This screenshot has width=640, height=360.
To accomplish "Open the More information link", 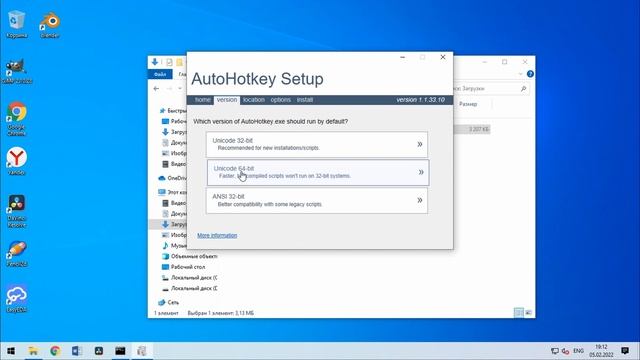I will click(217, 236).
